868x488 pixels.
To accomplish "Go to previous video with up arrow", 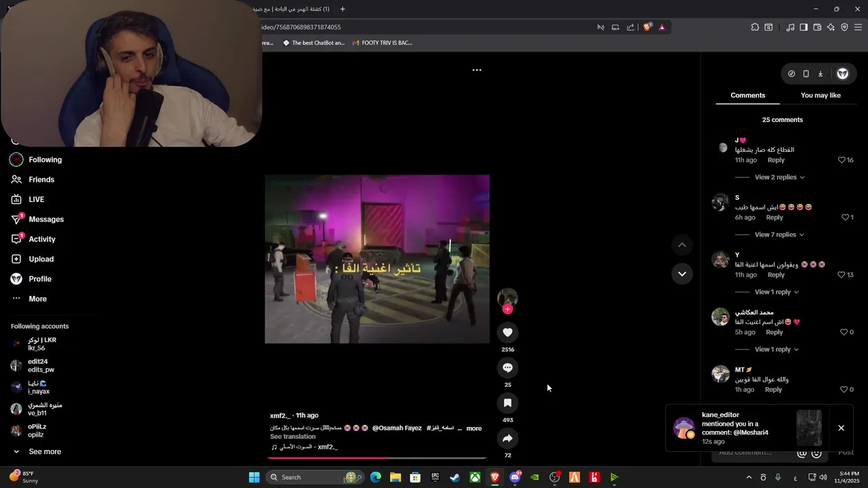I will 682,245.
